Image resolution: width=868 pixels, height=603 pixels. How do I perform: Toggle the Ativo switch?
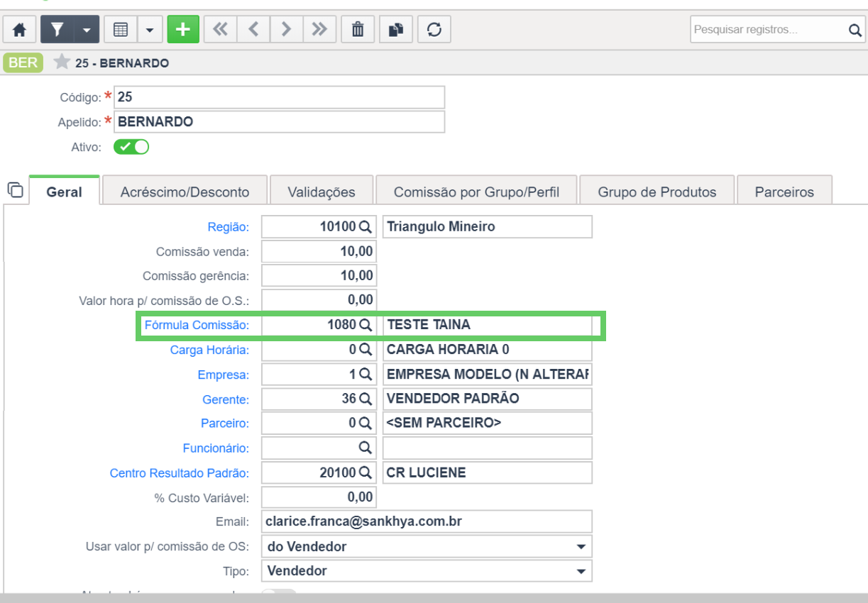pyautogui.click(x=131, y=147)
